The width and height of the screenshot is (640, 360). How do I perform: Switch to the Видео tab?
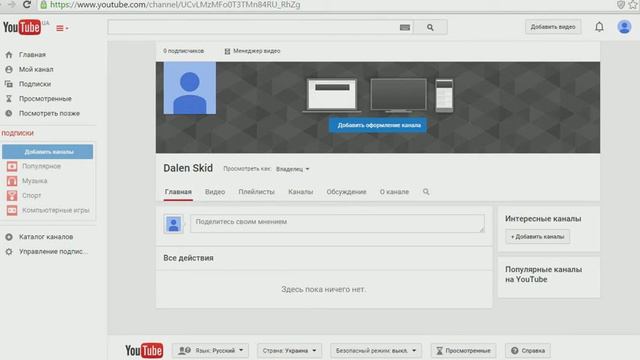215,192
